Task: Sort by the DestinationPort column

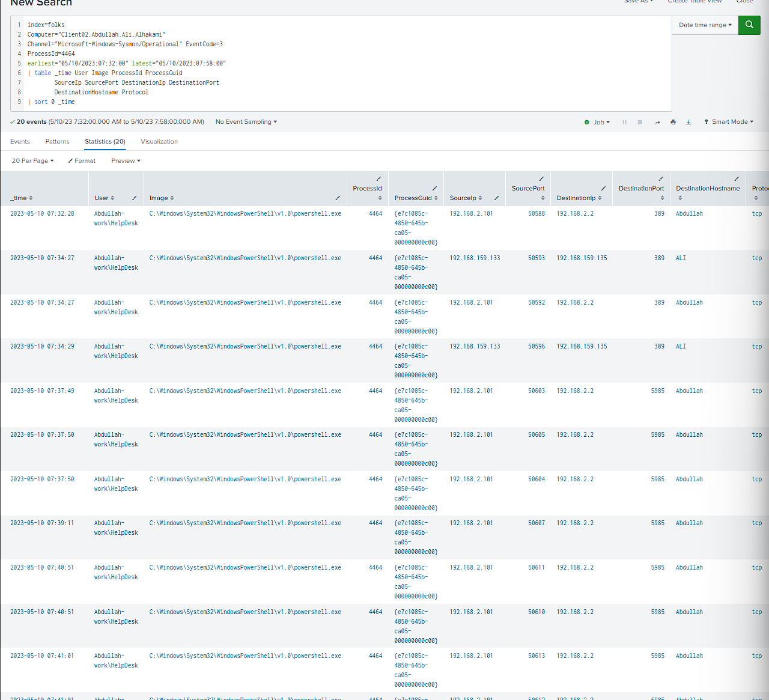Action: point(642,192)
